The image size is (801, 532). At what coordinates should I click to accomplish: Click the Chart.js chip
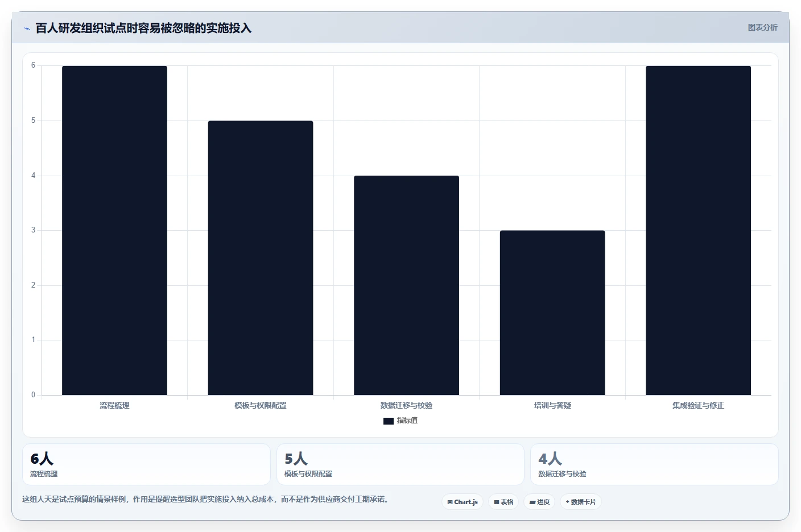pos(463,502)
